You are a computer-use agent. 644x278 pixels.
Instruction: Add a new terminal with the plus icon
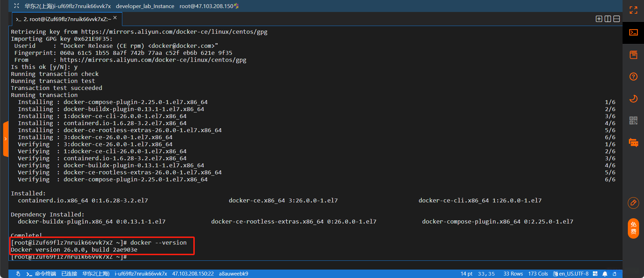point(599,19)
